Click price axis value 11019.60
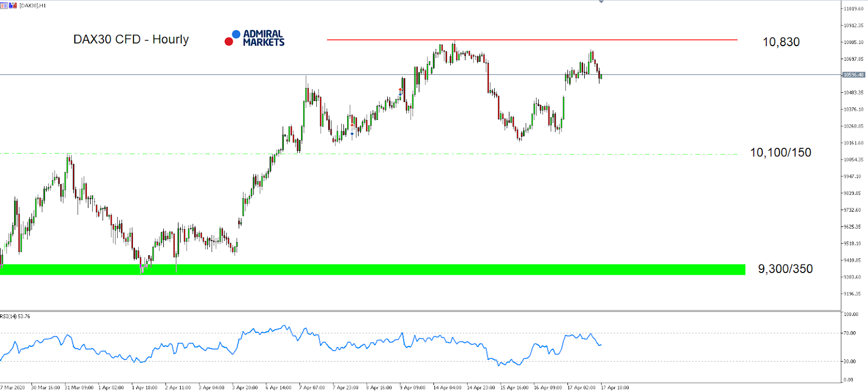Viewport: 868px width, 392px height. pyautogui.click(x=853, y=9)
